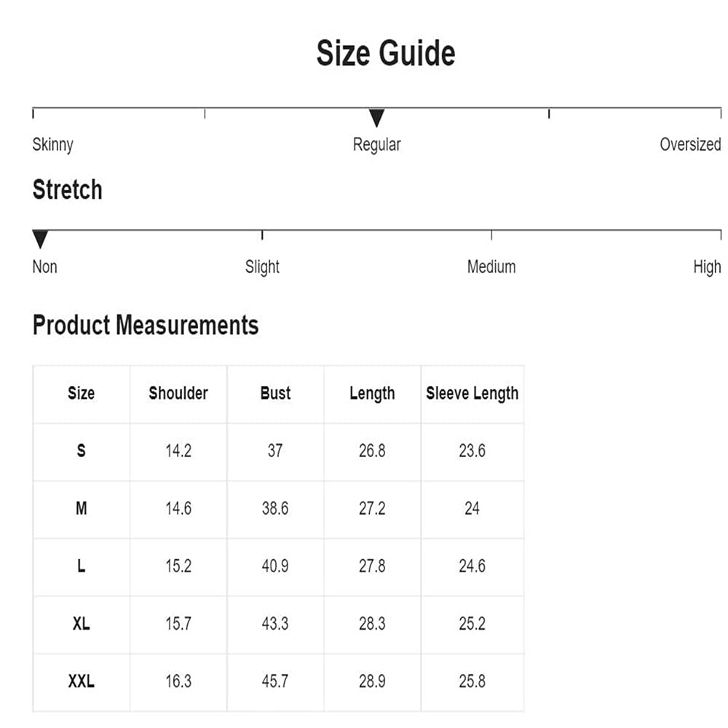This screenshot has width=728, height=728.
Task: Click the Skinny fit label
Action: (52, 144)
